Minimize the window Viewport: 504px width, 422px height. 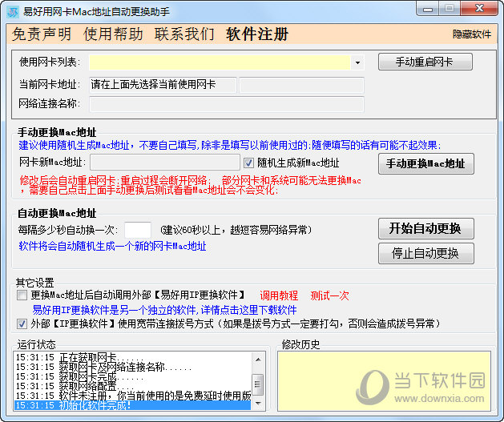coord(428,10)
